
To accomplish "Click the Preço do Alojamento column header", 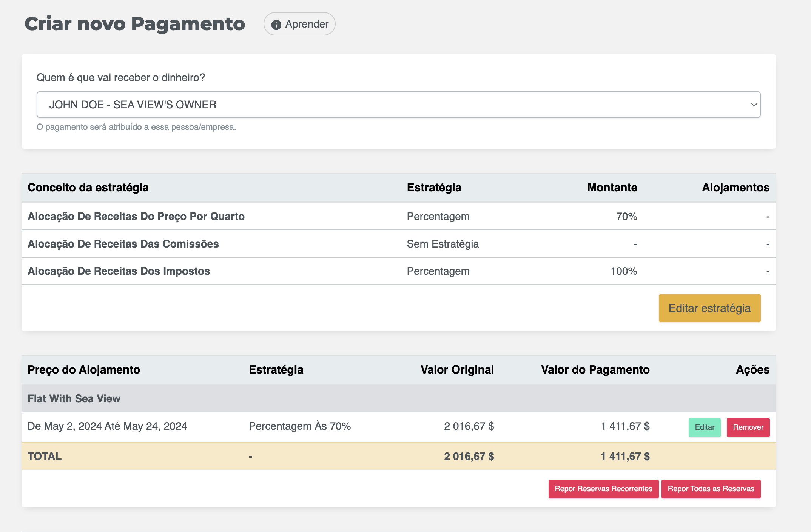I will click(x=84, y=370).
